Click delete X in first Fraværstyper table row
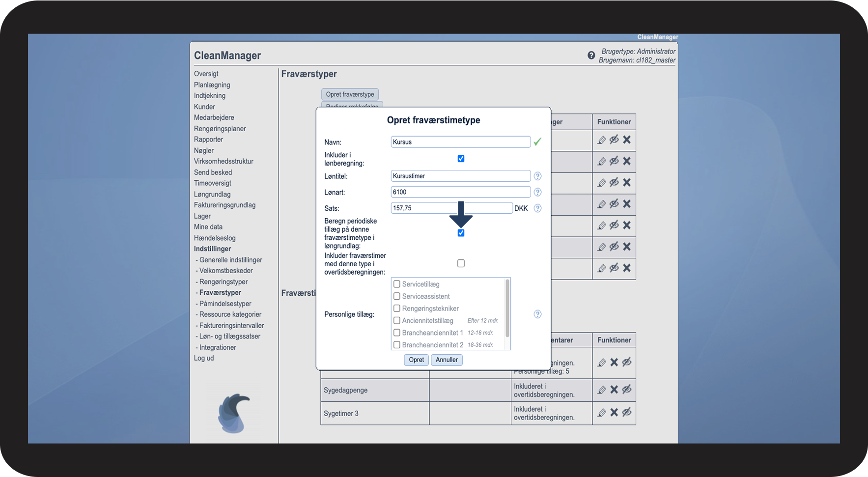Screen dimensions: 868x477 627,140
